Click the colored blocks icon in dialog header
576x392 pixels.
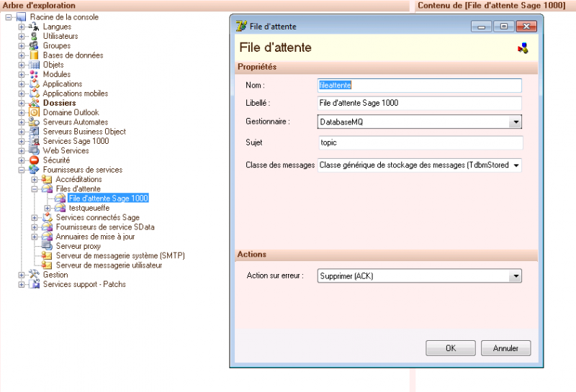click(x=523, y=48)
